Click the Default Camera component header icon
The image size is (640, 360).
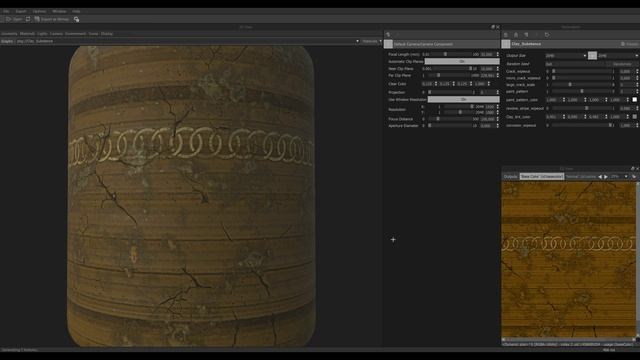pyautogui.click(x=388, y=44)
